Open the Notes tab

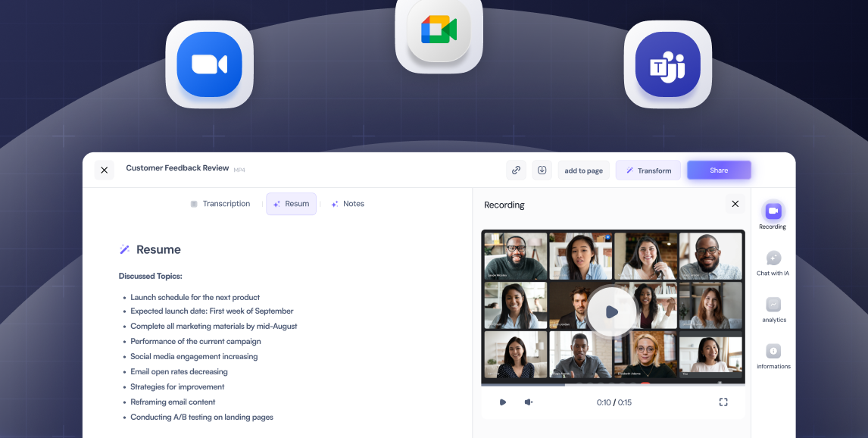(348, 204)
